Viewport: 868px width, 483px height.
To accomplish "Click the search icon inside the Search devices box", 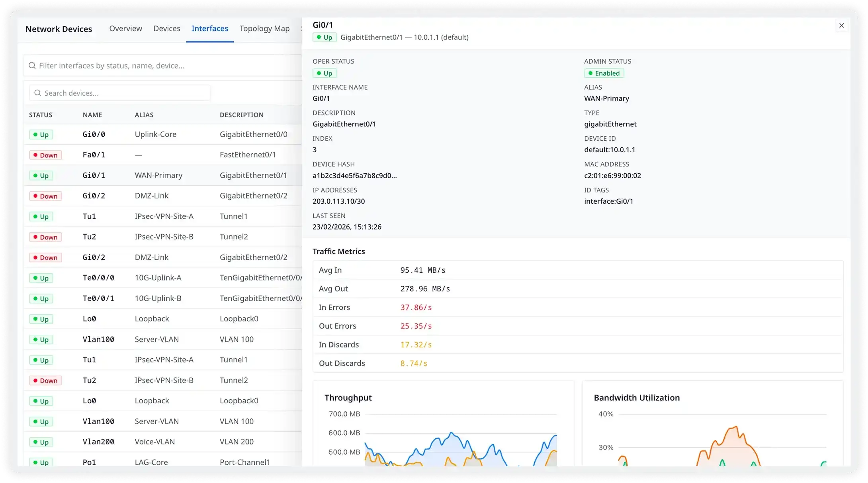I will click(37, 92).
